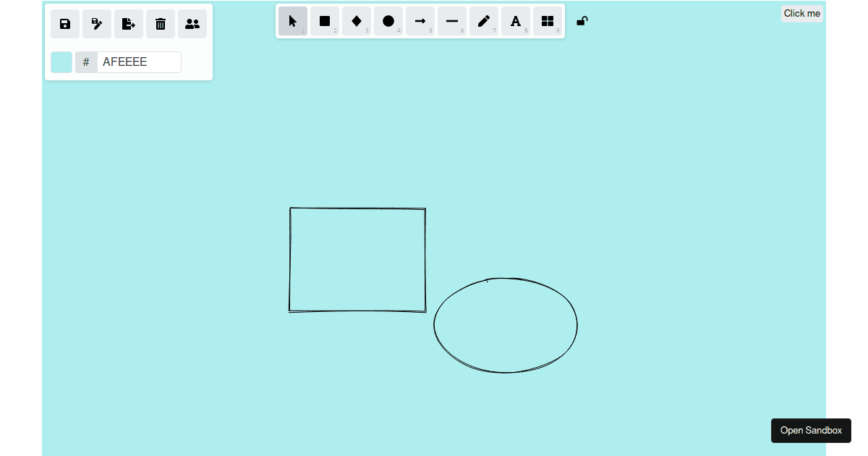Select the Text tool

[x=516, y=21]
